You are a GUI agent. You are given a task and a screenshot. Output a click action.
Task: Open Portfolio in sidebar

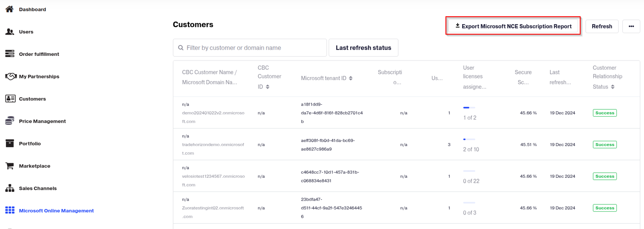tap(30, 143)
